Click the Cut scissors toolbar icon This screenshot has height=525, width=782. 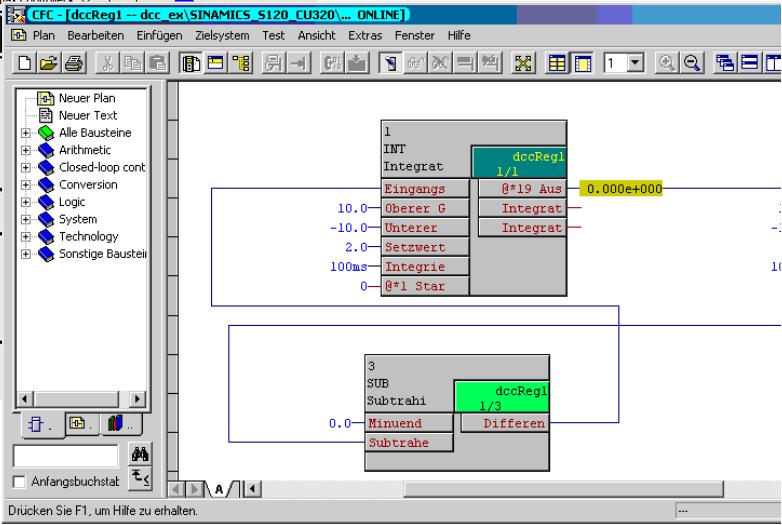pos(107,63)
